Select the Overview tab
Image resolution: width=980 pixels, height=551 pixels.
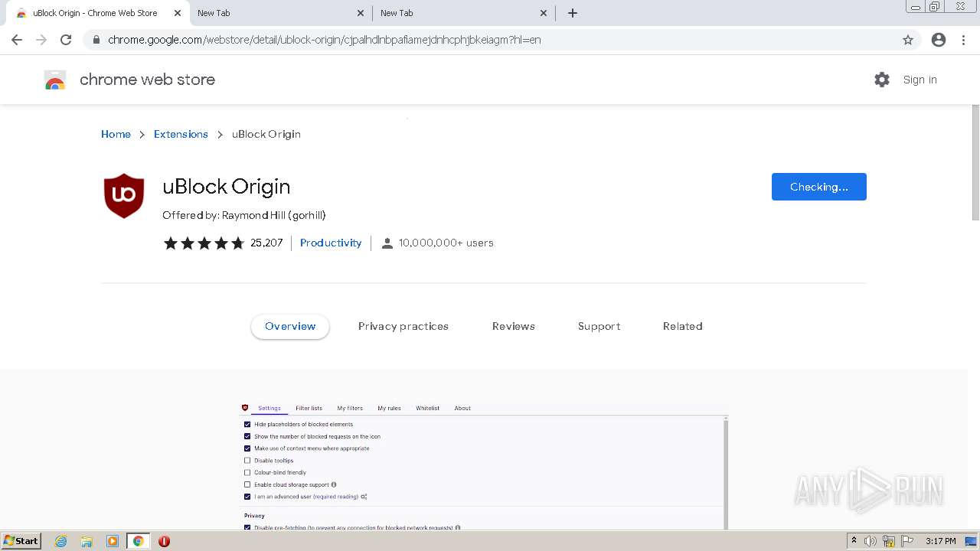290,326
